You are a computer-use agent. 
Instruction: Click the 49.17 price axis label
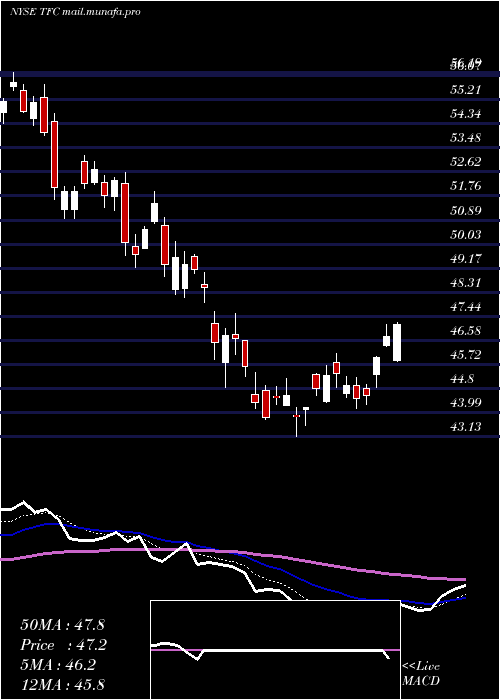tap(466, 258)
